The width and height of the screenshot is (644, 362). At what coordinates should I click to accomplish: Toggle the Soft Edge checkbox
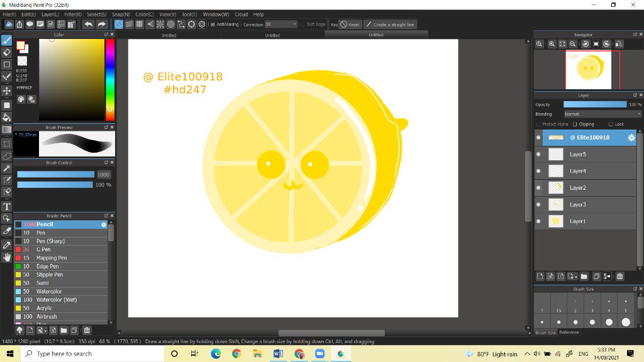(303, 25)
